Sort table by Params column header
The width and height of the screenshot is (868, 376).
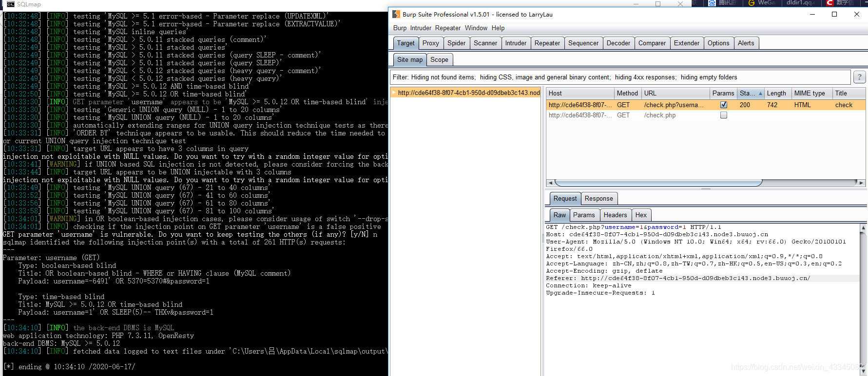tap(723, 93)
